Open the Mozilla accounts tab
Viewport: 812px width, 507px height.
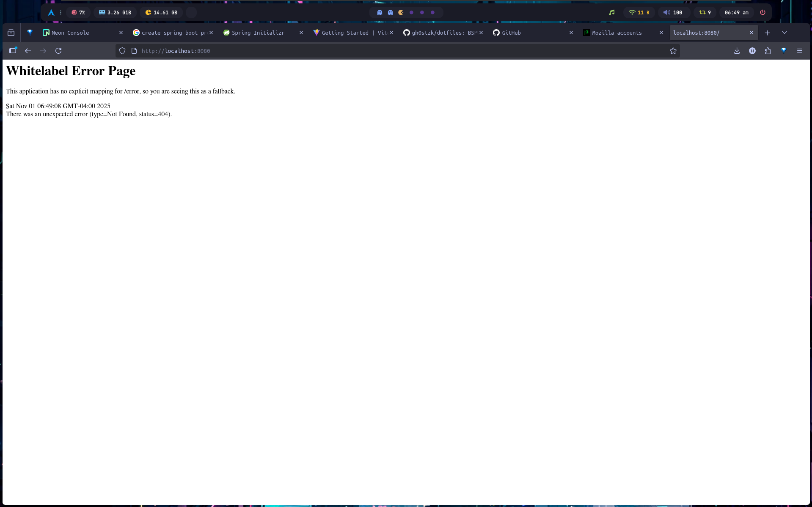tap(617, 33)
